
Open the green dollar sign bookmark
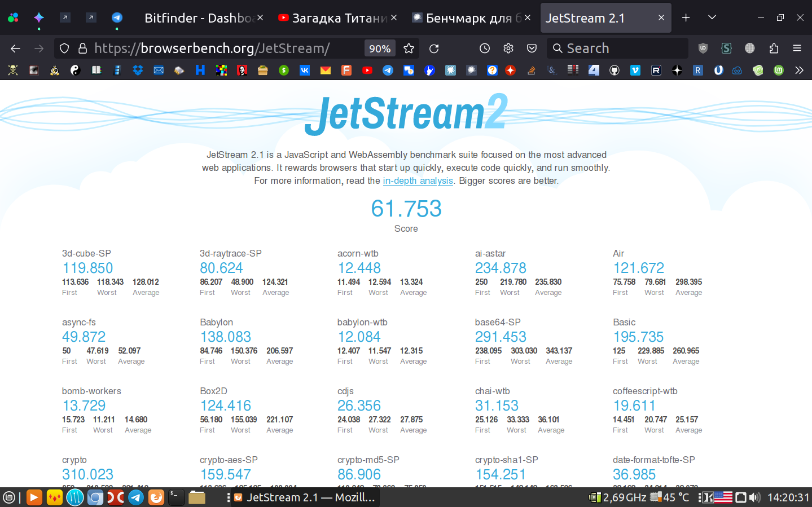click(284, 70)
